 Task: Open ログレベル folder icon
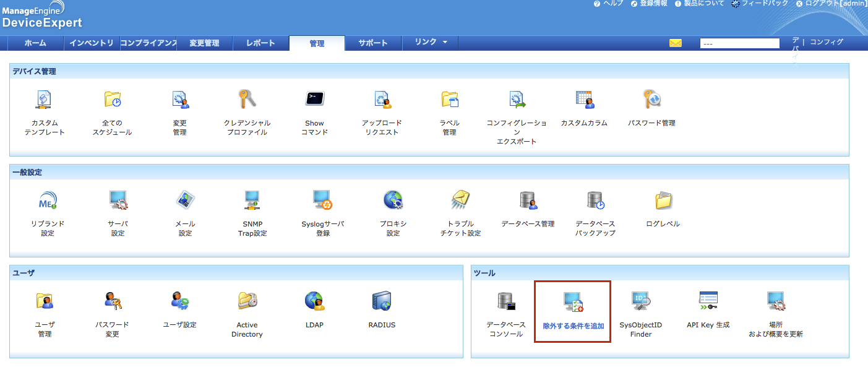coord(663,200)
